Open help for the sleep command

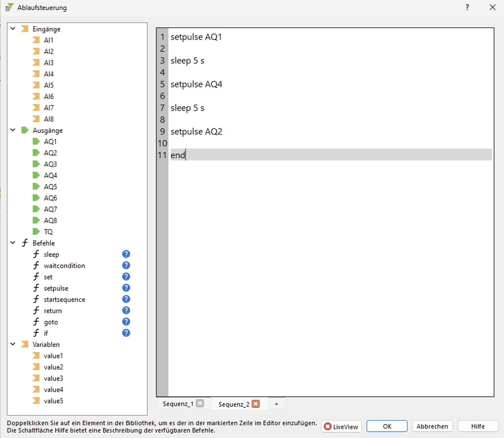tap(126, 254)
